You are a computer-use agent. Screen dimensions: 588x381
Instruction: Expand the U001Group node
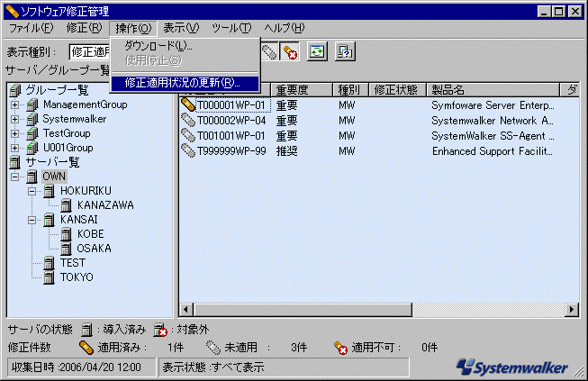(14, 148)
